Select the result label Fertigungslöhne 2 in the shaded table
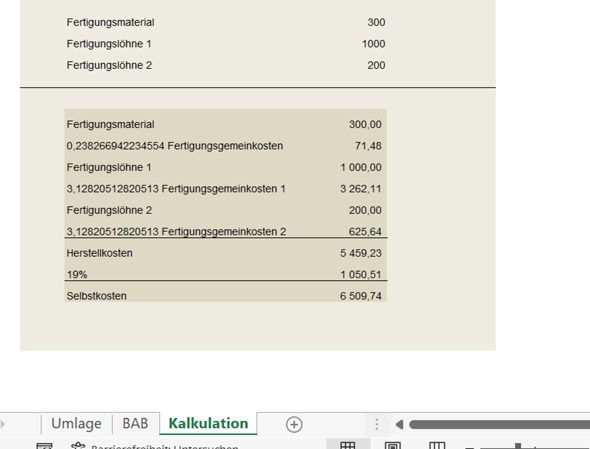The height and width of the screenshot is (449, 590). (x=109, y=210)
